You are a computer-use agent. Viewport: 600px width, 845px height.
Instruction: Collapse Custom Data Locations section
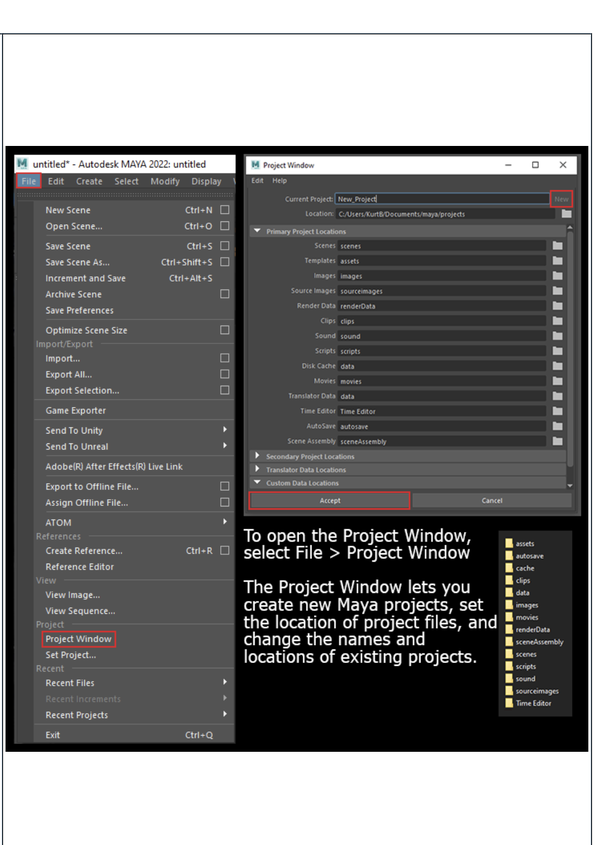257,482
